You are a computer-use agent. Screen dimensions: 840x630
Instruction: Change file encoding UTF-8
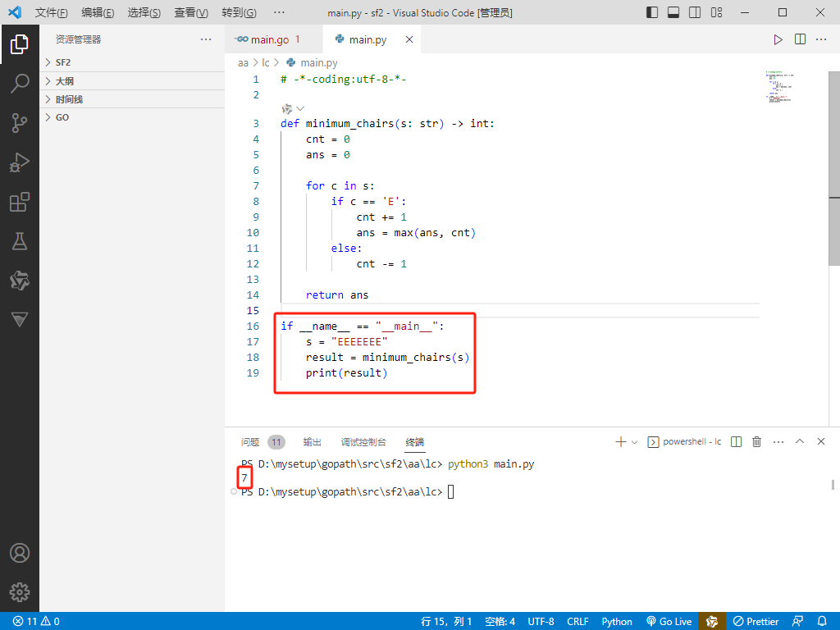click(541, 622)
